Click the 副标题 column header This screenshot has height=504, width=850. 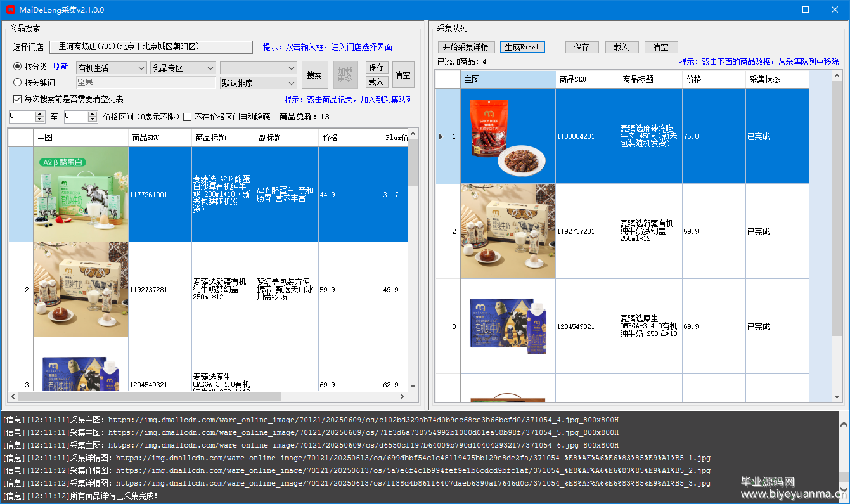pyautogui.click(x=287, y=138)
